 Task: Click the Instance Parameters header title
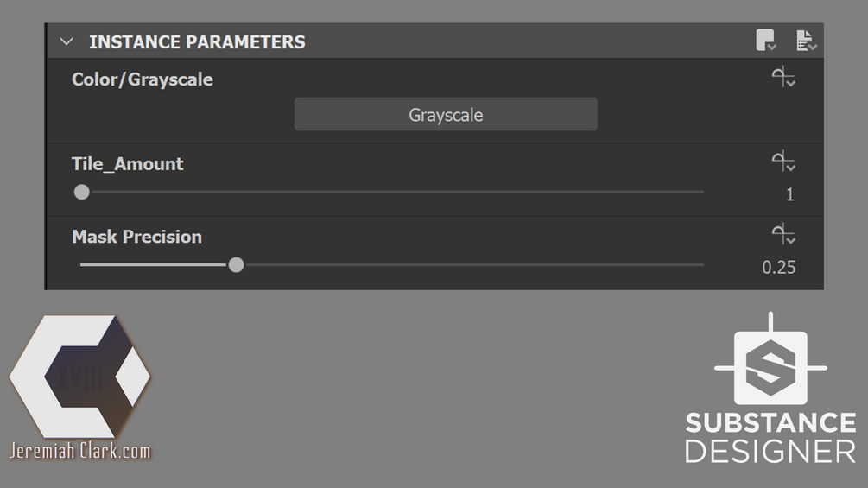click(197, 41)
